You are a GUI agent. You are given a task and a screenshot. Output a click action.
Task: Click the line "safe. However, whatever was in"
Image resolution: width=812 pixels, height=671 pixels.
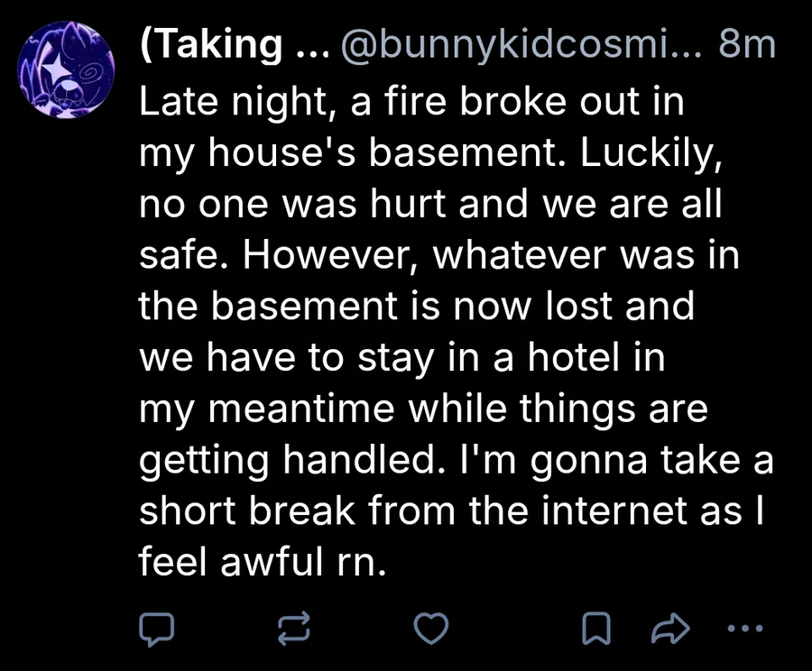438,256
